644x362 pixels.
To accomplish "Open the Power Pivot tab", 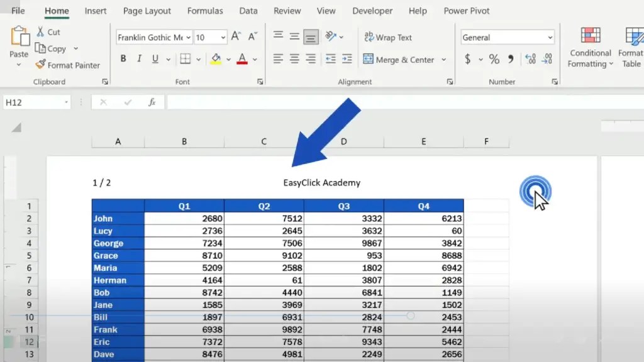I will point(467,11).
